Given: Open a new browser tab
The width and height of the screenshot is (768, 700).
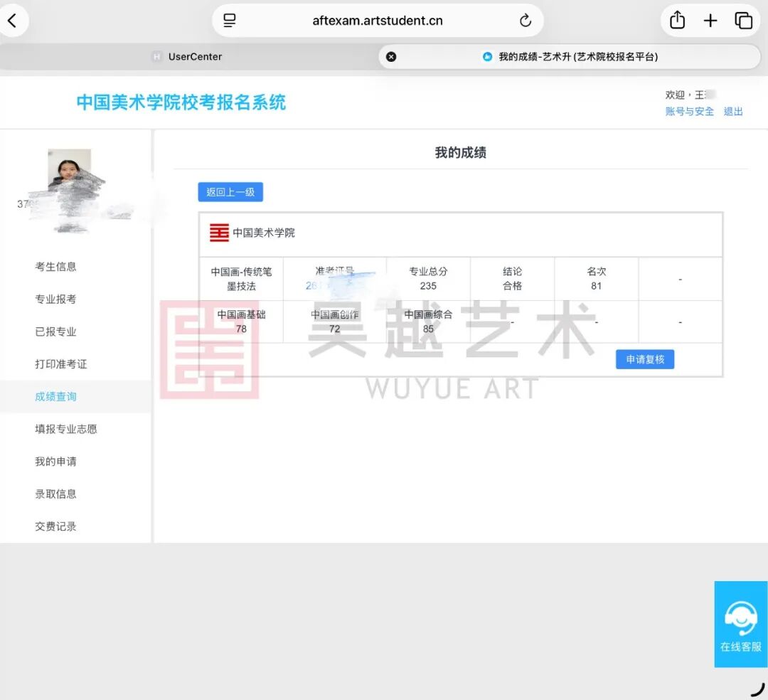Looking at the screenshot, I should click(710, 21).
